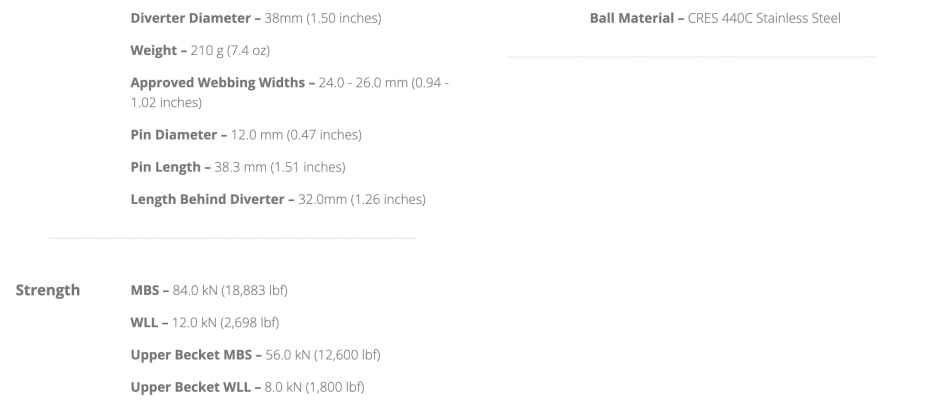Click the CRES 440C Stainless Steel text
The height and width of the screenshot is (400, 940).
click(x=764, y=18)
